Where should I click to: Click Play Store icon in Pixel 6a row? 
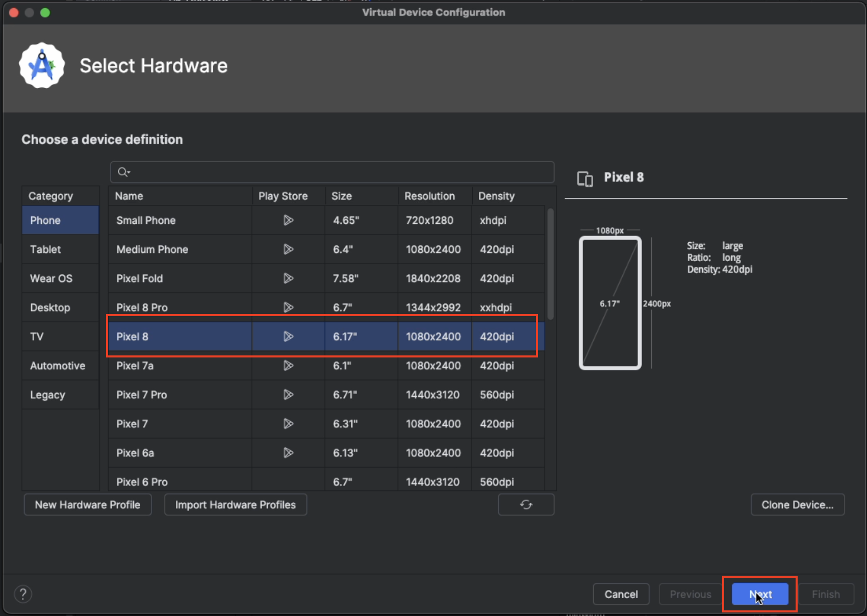pos(288,453)
